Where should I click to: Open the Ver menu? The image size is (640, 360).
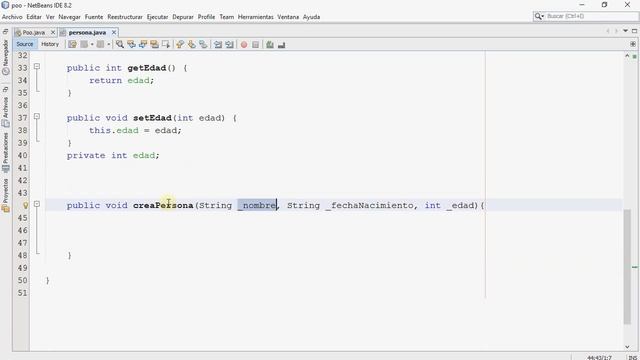point(50,17)
